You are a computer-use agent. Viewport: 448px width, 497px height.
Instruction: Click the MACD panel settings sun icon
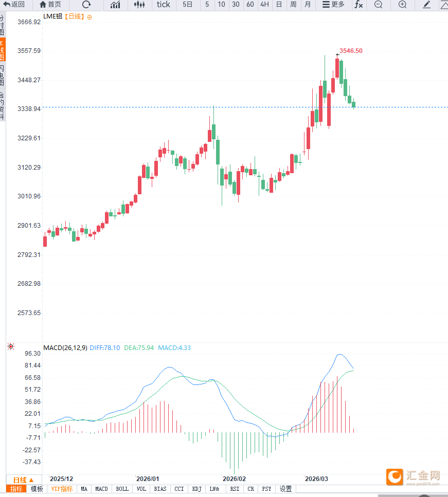point(11,347)
